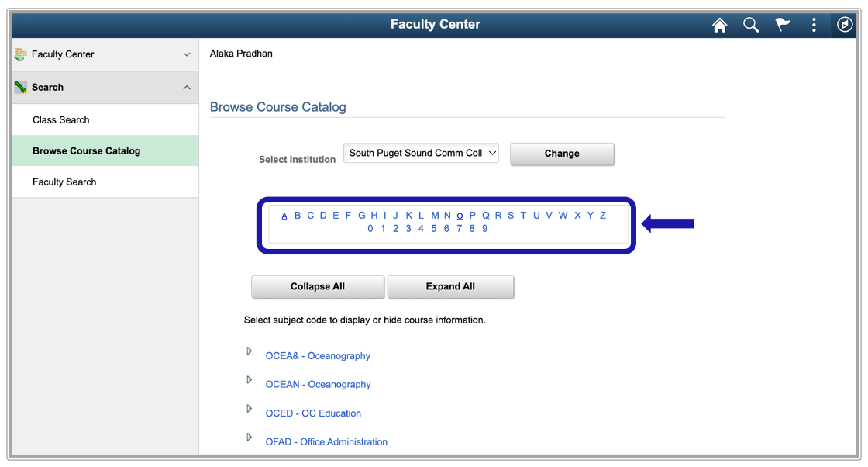Open the OCEAN - Oceanography link
Viewport: 868px width, 467px height.
(318, 385)
